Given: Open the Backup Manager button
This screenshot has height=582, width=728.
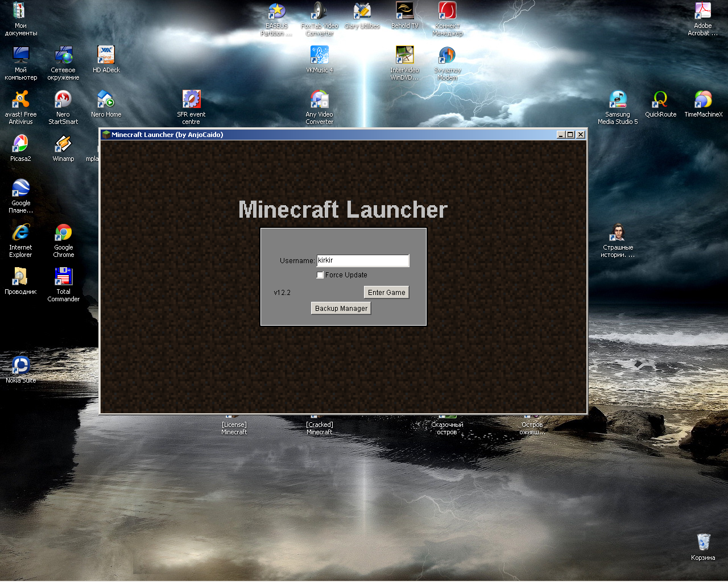Looking at the screenshot, I should [341, 308].
